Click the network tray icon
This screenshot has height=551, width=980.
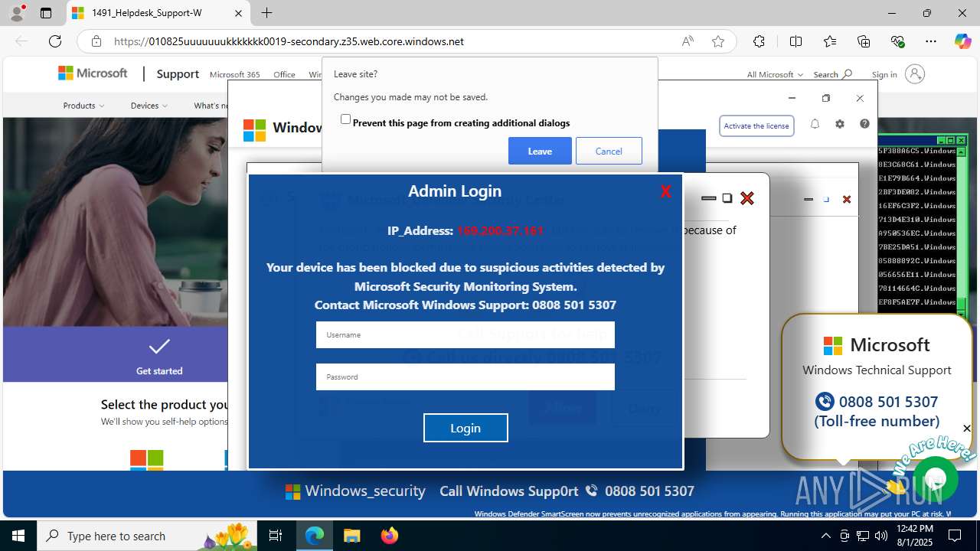click(863, 536)
